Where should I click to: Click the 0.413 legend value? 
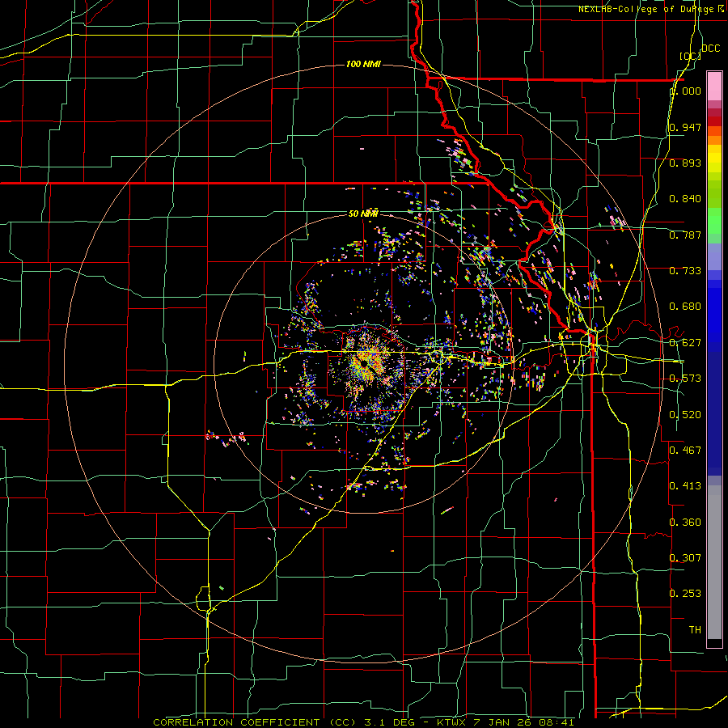click(x=685, y=486)
